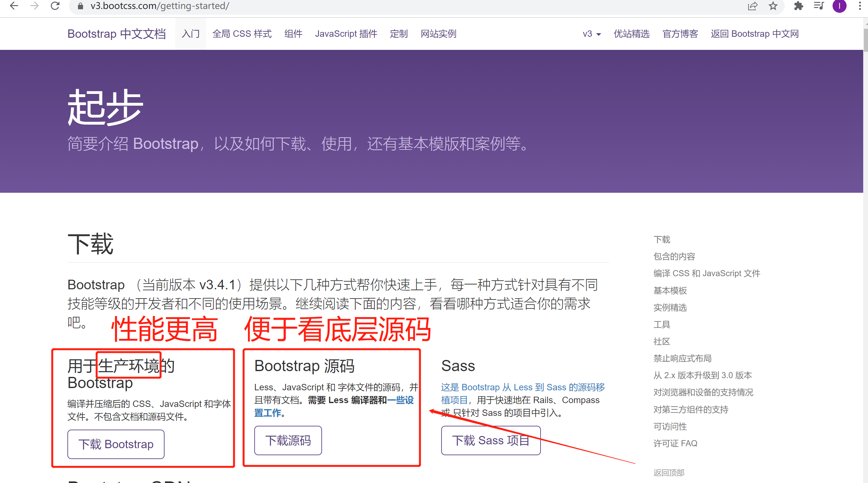Image resolution: width=868 pixels, height=483 pixels.
Task: Open Chrome three-dot menu
Action: [860, 6]
